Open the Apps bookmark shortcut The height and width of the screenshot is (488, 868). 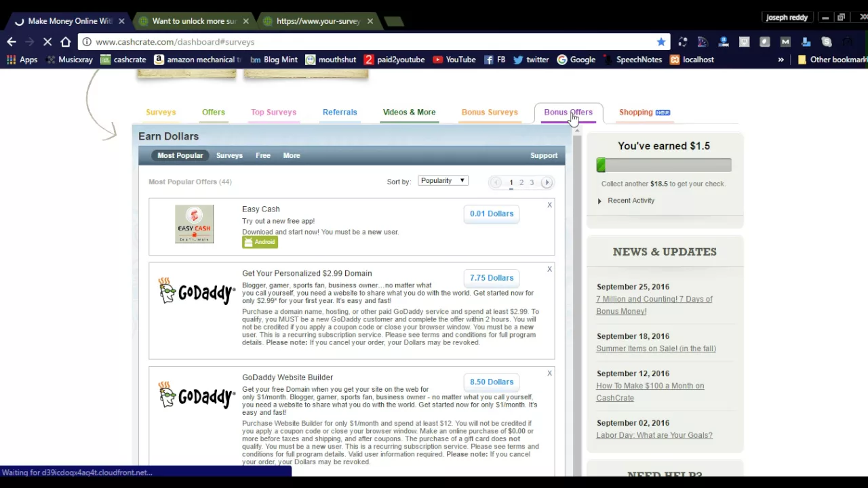(x=22, y=60)
